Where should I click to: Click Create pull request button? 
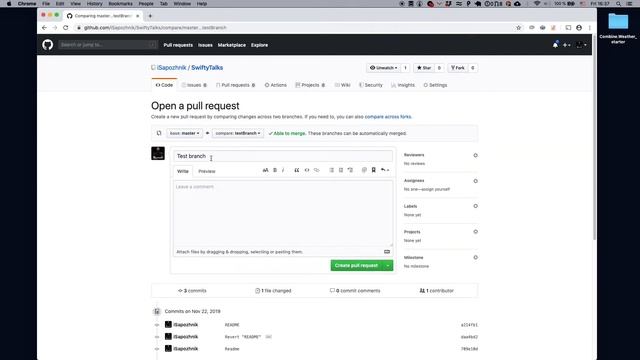pyautogui.click(x=357, y=265)
